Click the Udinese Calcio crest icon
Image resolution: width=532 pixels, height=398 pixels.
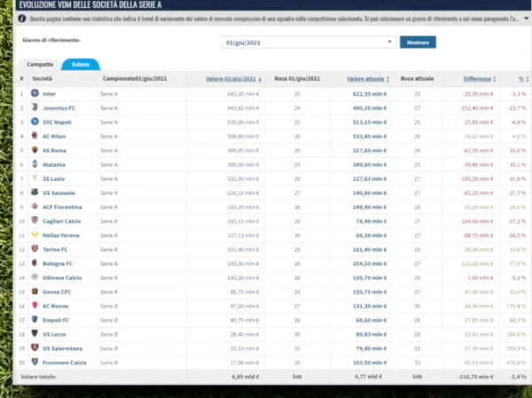pyautogui.click(x=35, y=277)
